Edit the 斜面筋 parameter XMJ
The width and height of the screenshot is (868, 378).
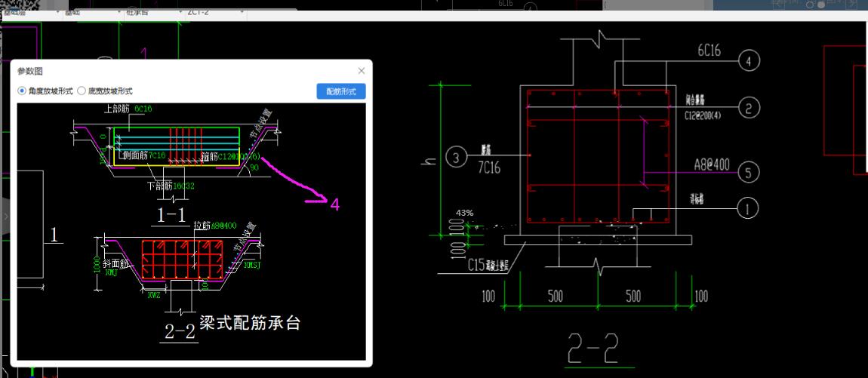(111, 272)
